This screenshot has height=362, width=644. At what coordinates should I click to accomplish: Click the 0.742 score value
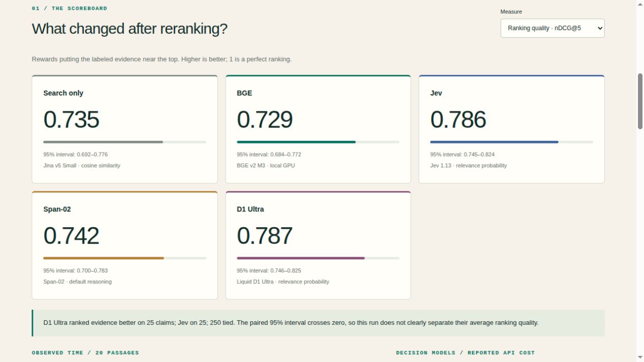71,236
